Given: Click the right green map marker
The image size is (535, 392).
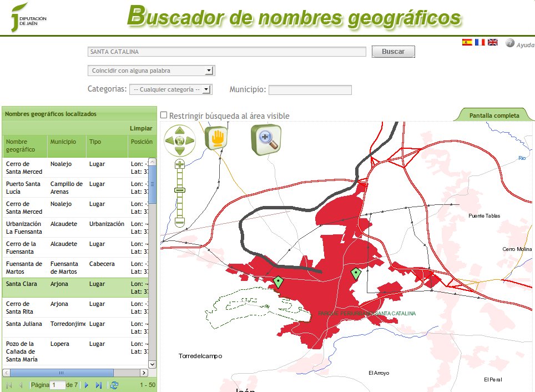Looking at the screenshot, I should [x=356, y=274].
